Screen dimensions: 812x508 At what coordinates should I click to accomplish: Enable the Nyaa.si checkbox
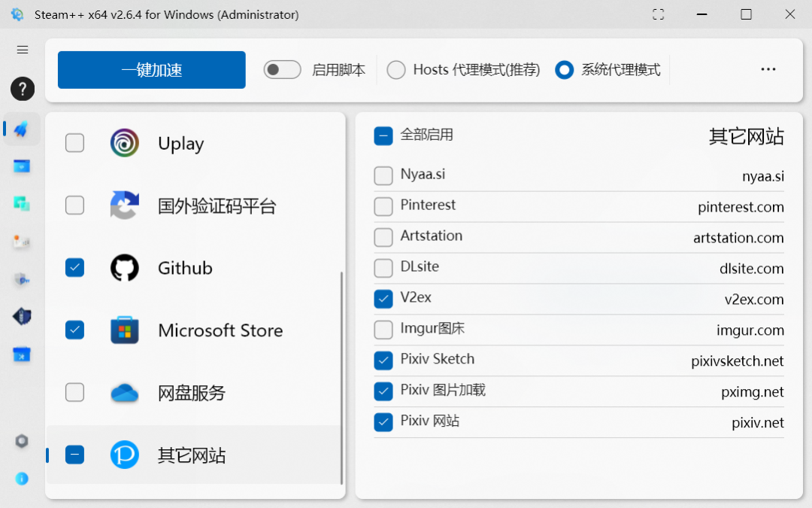tap(383, 175)
